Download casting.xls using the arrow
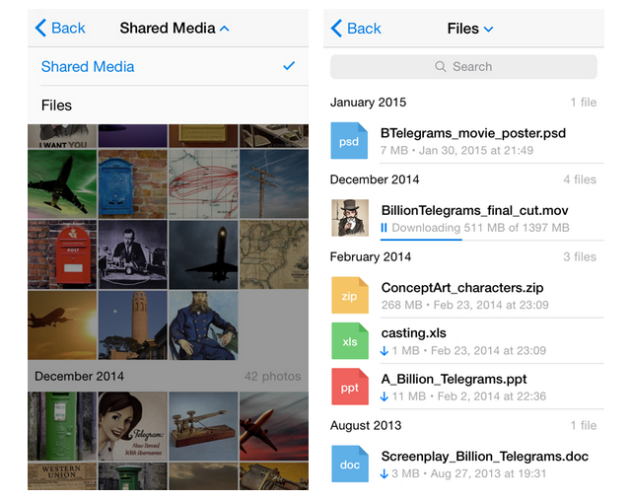Viewport: 631px width, 500px height. (x=384, y=351)
